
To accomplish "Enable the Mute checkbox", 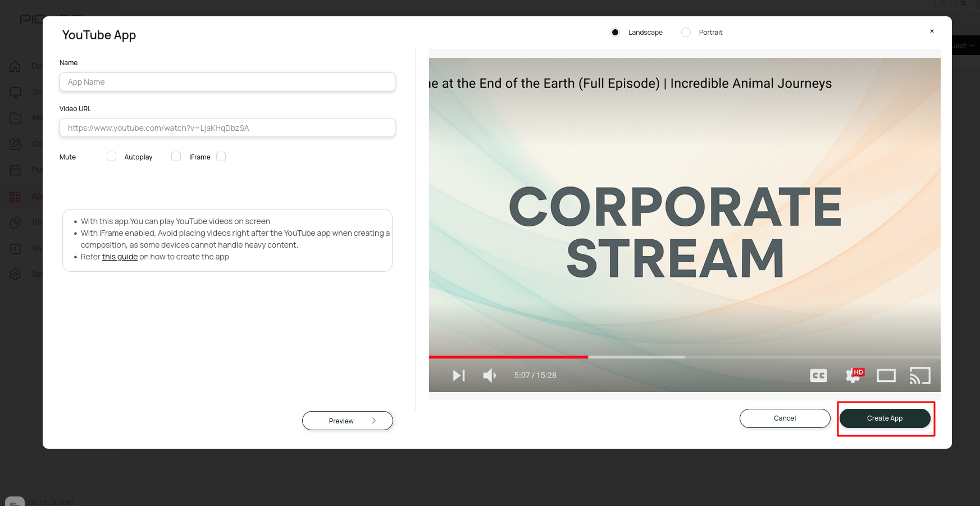I will pos(111,157).
